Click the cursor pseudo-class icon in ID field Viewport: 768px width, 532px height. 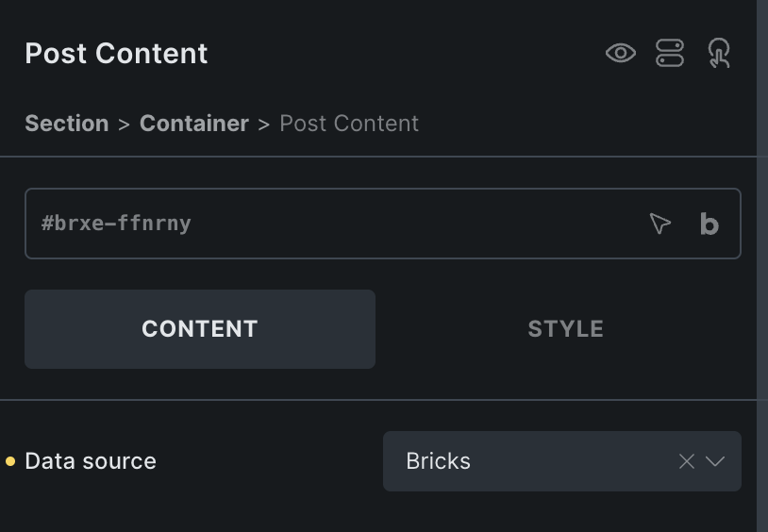point(659,224)
